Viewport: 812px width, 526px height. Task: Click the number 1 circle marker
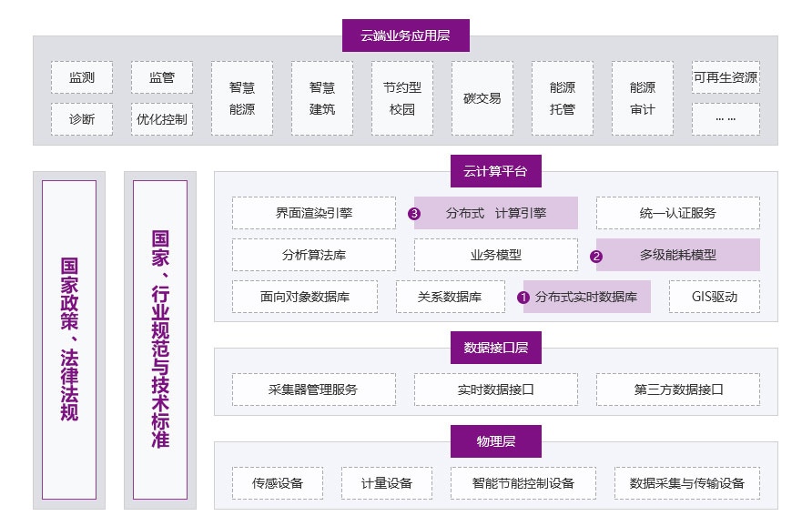click(523, 297)
